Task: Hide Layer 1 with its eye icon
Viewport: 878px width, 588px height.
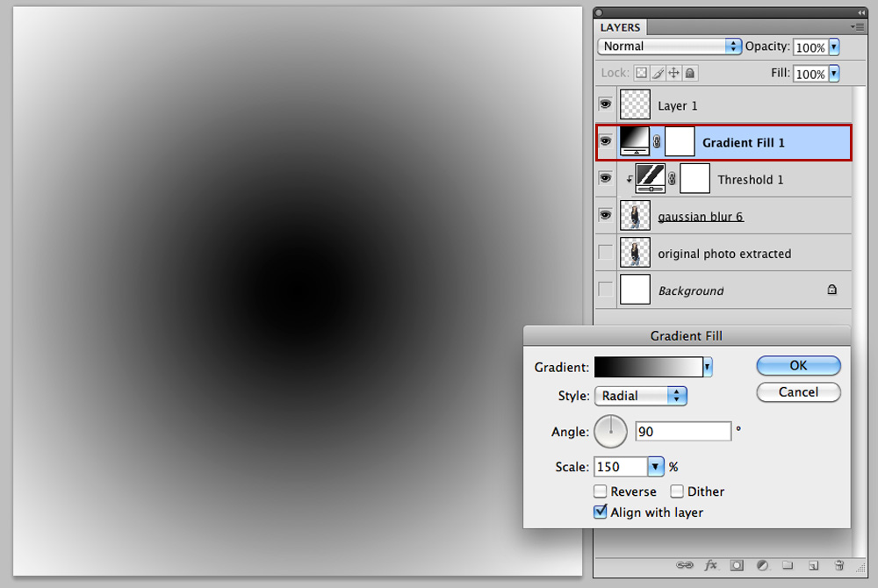Action: click(x=605, y=104)
